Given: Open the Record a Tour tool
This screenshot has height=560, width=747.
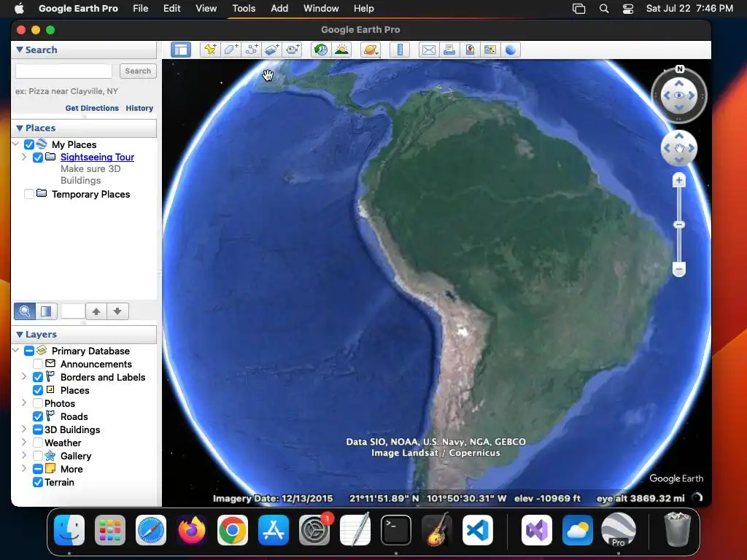Looking at the screenshot, I should pos(293,50).
